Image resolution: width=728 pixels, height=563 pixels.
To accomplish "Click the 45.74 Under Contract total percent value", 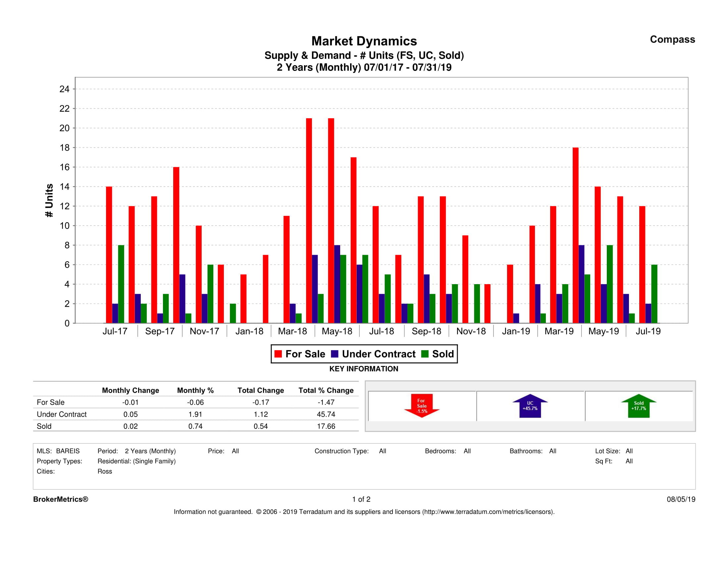I will pyautogui.click(x=326, y=414).
